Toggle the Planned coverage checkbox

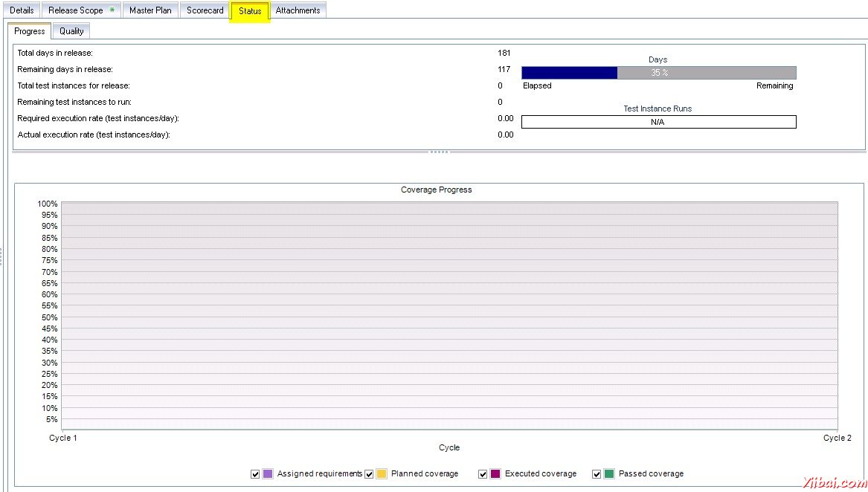pyautogui.click(x=369, y=474)
